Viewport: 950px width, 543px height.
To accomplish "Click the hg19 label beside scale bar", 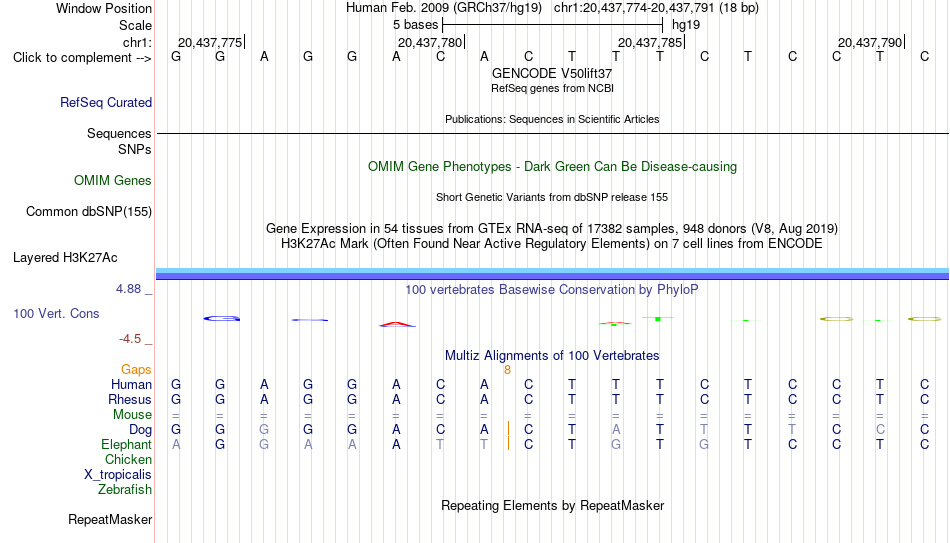I will point(686,25).
